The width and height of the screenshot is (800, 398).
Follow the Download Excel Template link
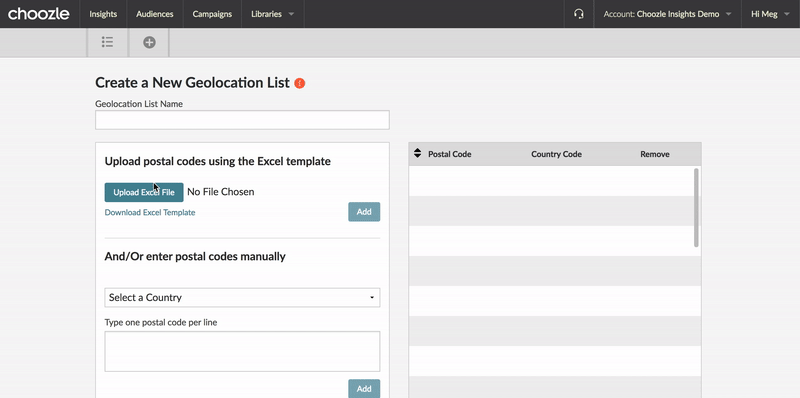(150, 212)
